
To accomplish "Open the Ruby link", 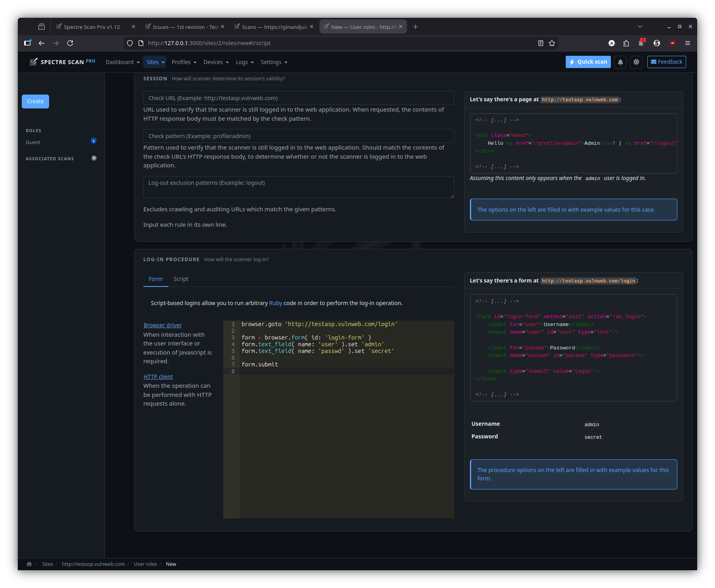I will click(276, 303).
